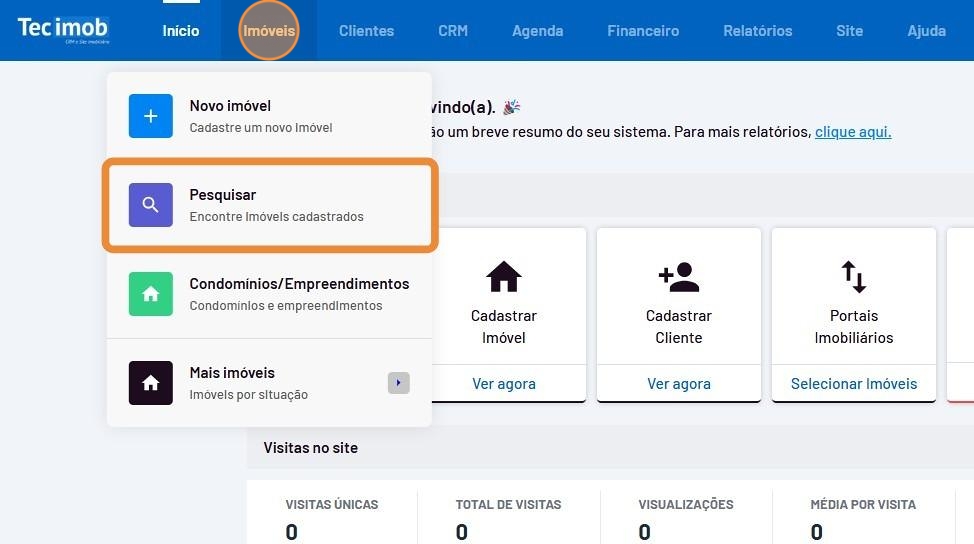This screenshot has width=974, height=544.
Task: Click "Selecionar Imóveis" under Portais Imobiliários
Action: pyautogui.click(x=853, y=383)
